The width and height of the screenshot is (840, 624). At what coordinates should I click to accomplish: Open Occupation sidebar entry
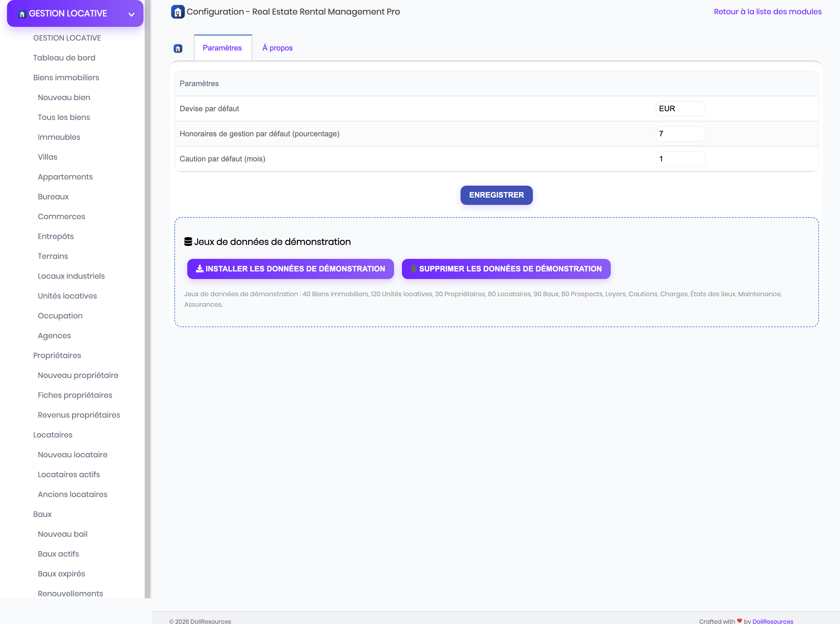point(60,316)
